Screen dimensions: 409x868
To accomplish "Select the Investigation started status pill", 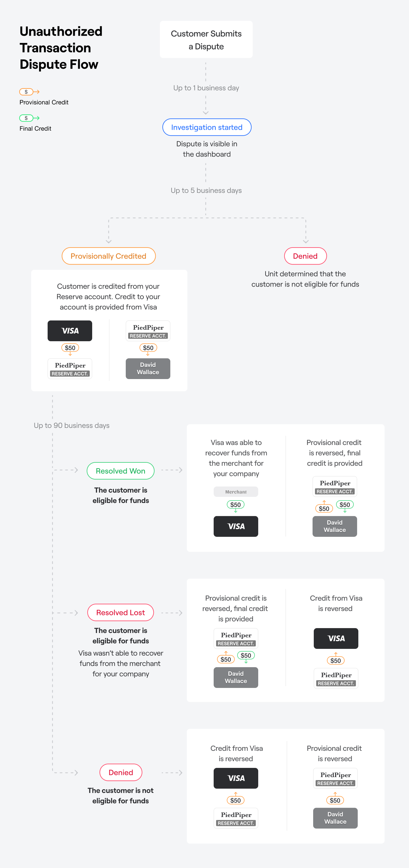I will [207, 127].
